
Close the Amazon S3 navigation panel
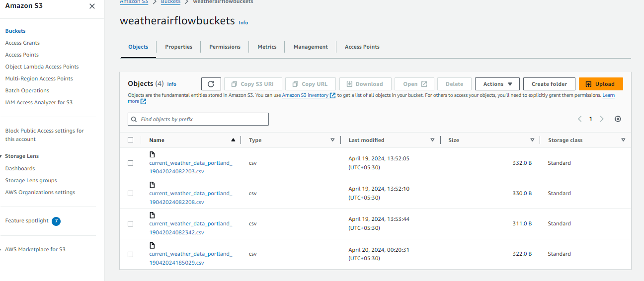point(92,6)
